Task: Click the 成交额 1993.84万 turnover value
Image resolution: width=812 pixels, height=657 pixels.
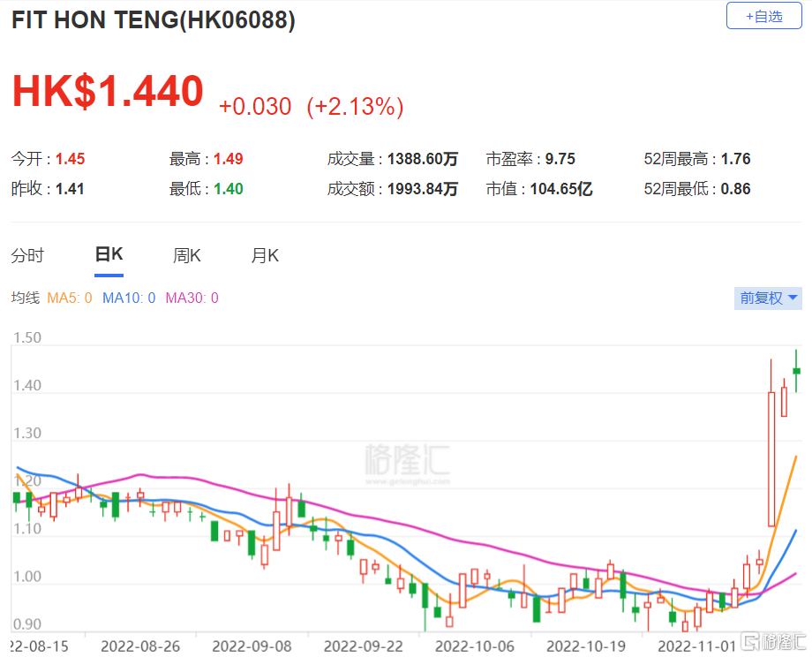Action: coord(393,189)
